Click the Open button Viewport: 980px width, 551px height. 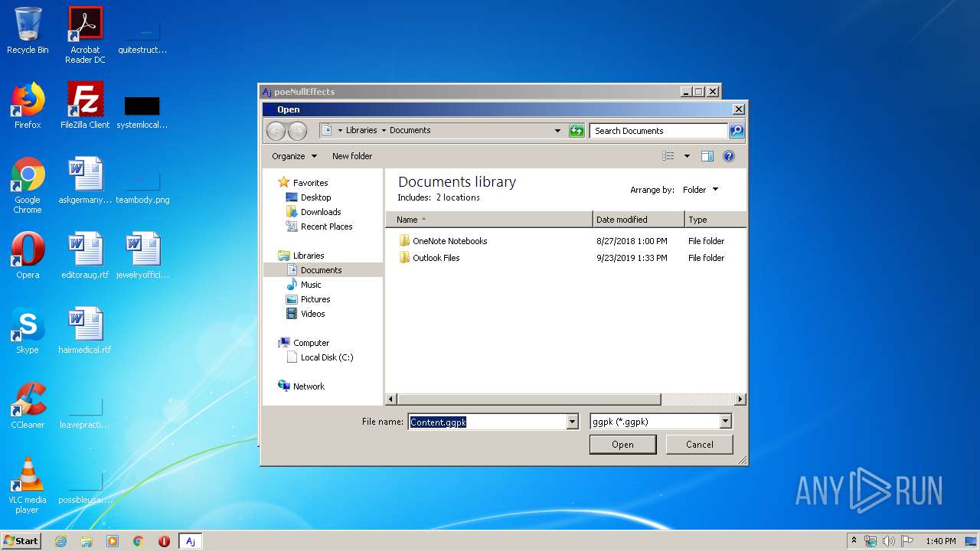(622, 445)
